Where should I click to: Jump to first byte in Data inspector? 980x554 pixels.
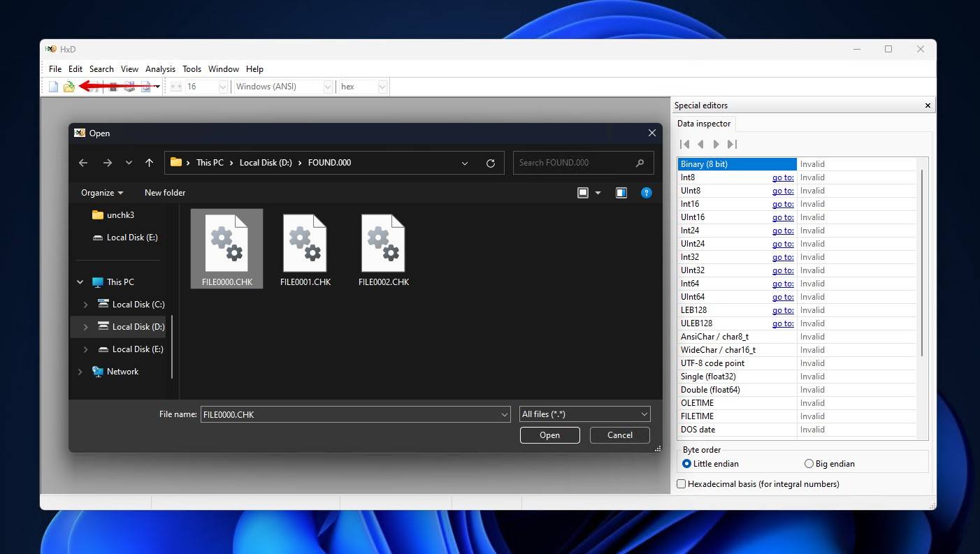pyautogui.click(x=685, y=144)
